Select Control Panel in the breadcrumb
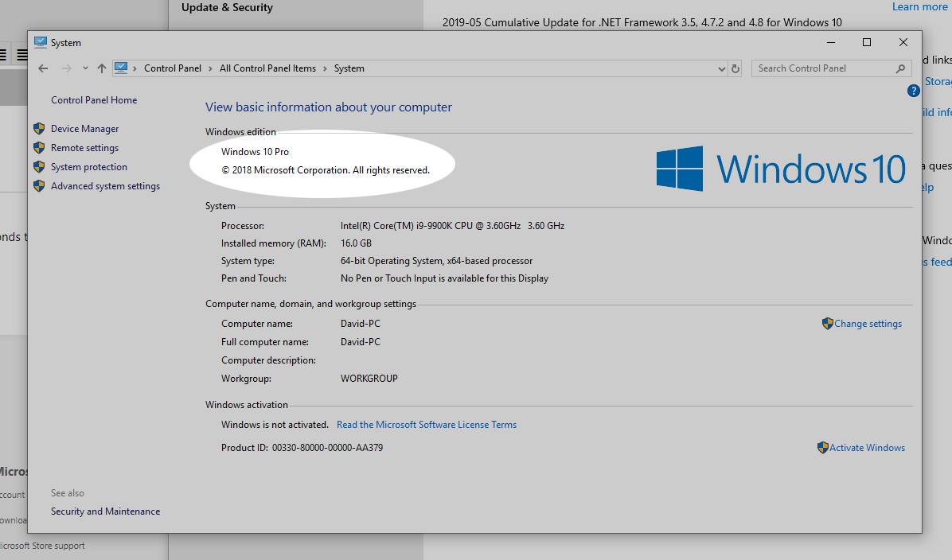This screenshot has width=952, height=560. click(173, 68)
